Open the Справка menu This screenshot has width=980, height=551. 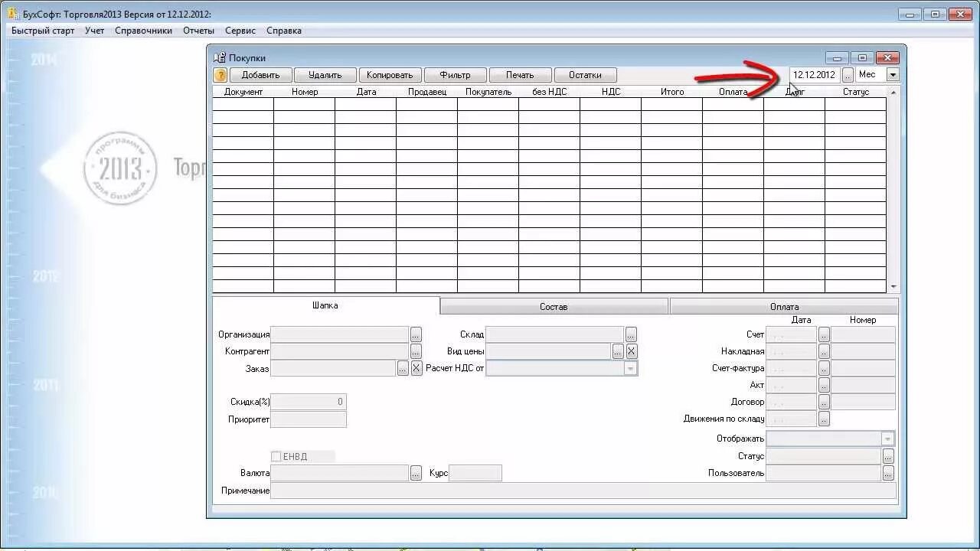click(284, 31)
